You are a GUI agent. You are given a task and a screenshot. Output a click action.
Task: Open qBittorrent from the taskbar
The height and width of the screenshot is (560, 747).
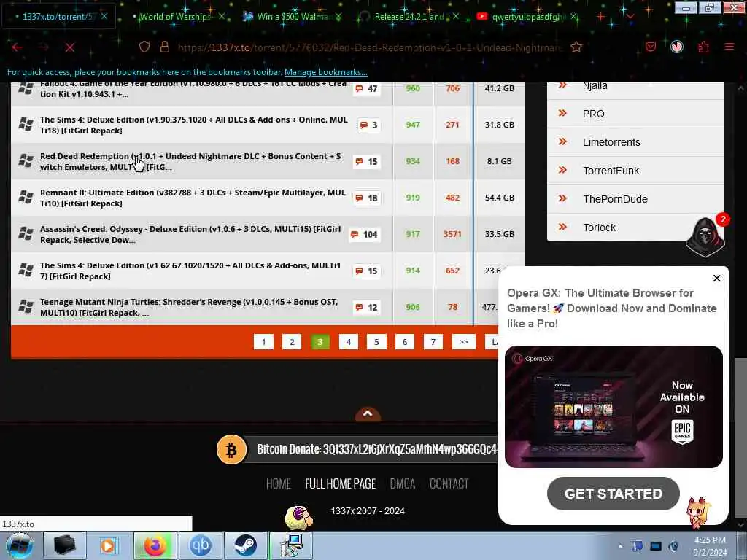[200, 545]
